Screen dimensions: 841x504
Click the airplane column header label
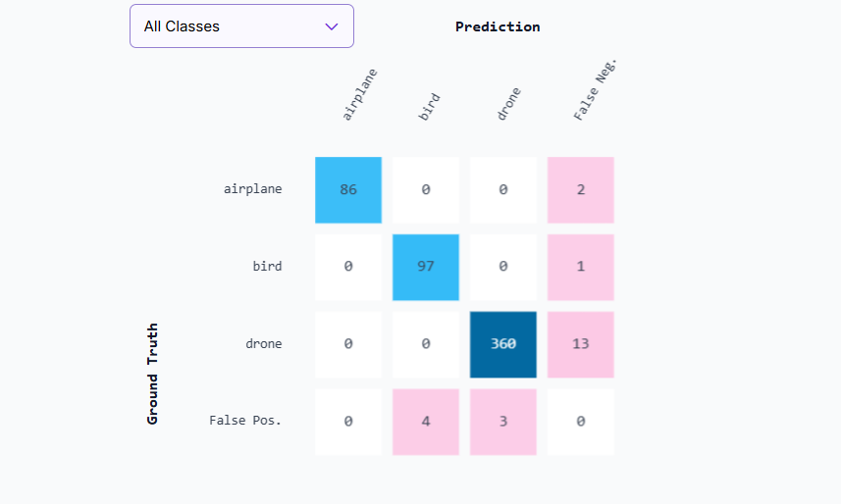point(359,95)
